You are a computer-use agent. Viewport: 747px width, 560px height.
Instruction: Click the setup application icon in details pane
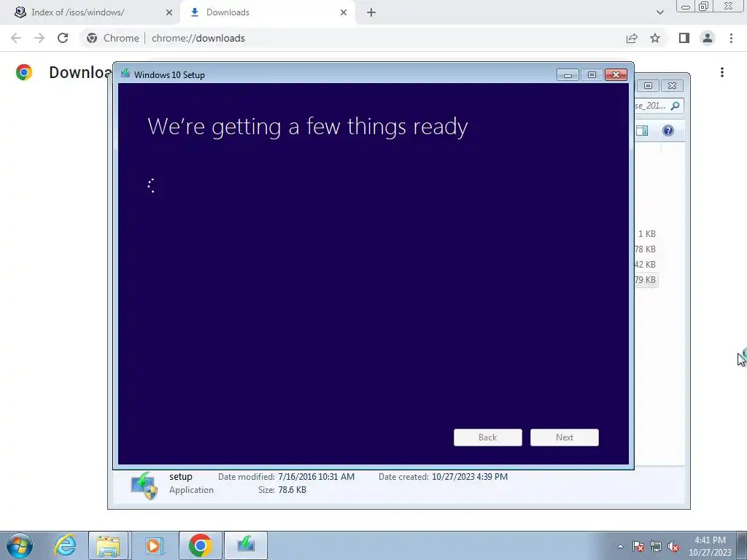click(144, 485)
